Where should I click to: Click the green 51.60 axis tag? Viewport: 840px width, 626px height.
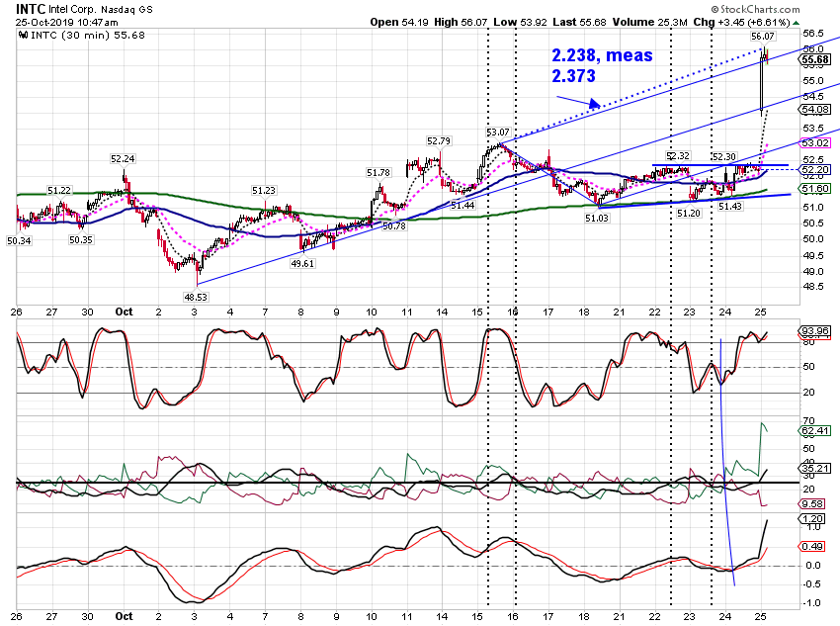tap(816, 188)
